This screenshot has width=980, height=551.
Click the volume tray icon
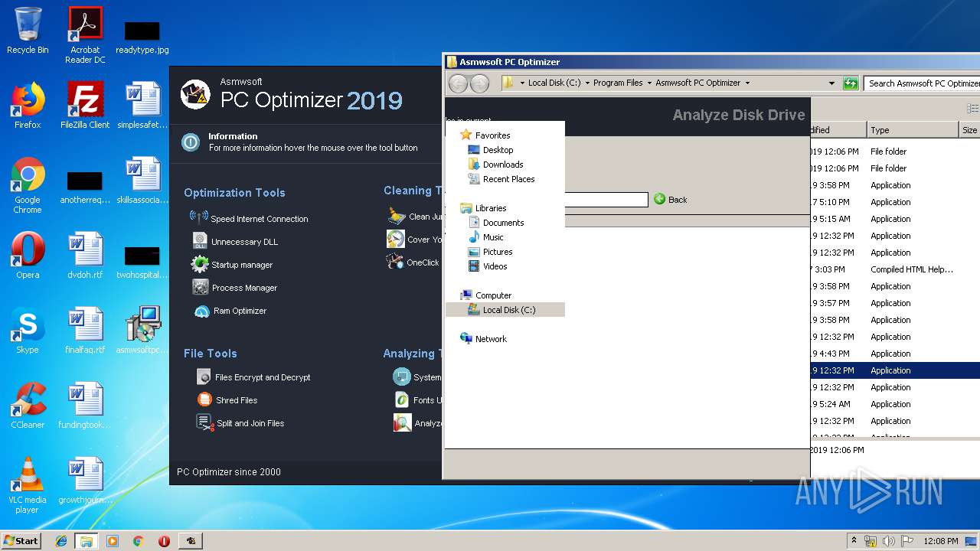coord(889,541)
